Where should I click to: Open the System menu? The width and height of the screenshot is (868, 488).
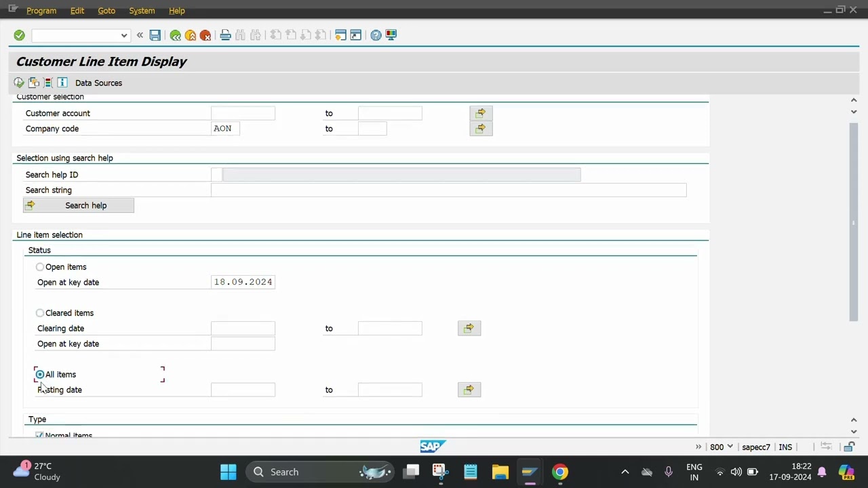tap(142, 11)
